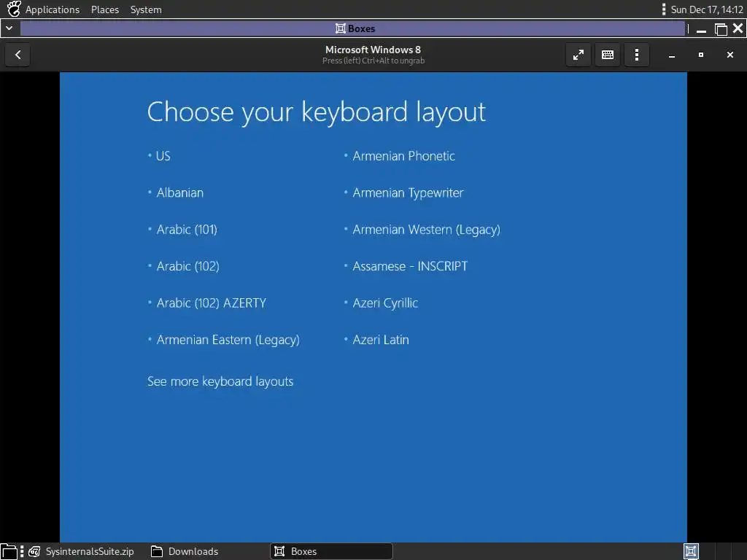Pick Armenian Eastern (Legacy) layout
The width and height of the screenshot is (747, 560).
click(x=228, y=340)
